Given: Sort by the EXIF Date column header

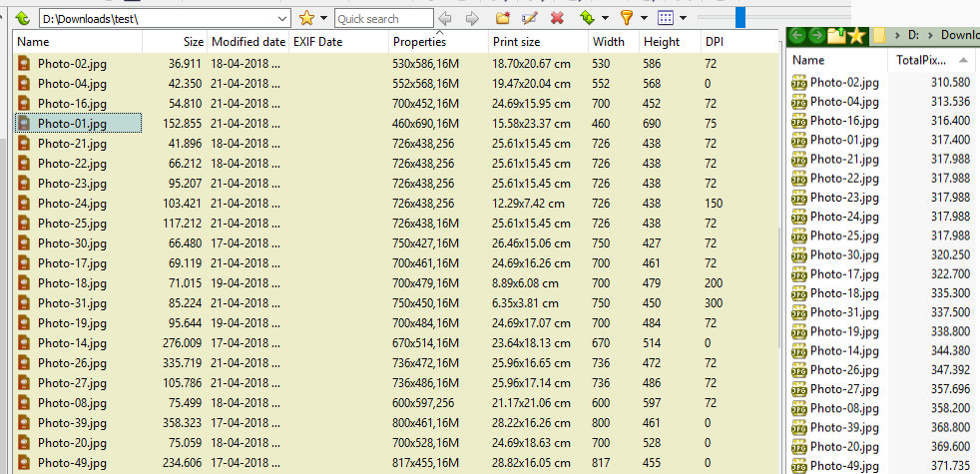Looking at the screenshot, I should [x=338, y=42].
